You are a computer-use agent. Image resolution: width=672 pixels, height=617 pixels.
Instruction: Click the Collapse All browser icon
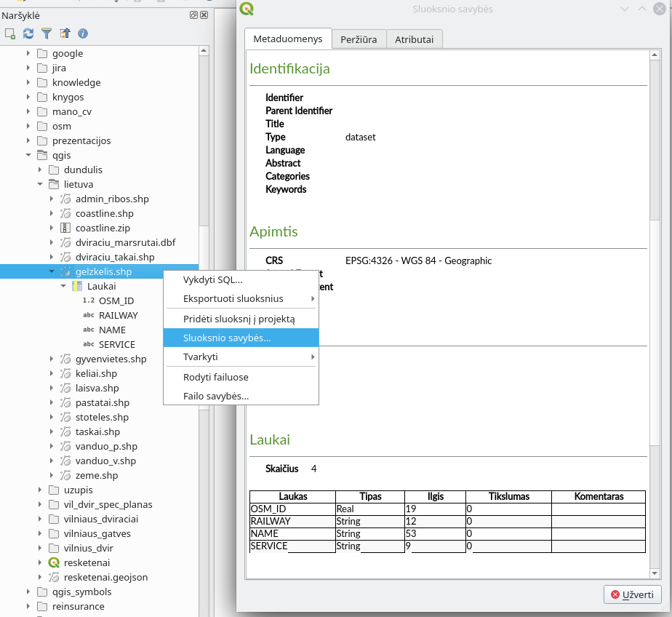[65, 33]
